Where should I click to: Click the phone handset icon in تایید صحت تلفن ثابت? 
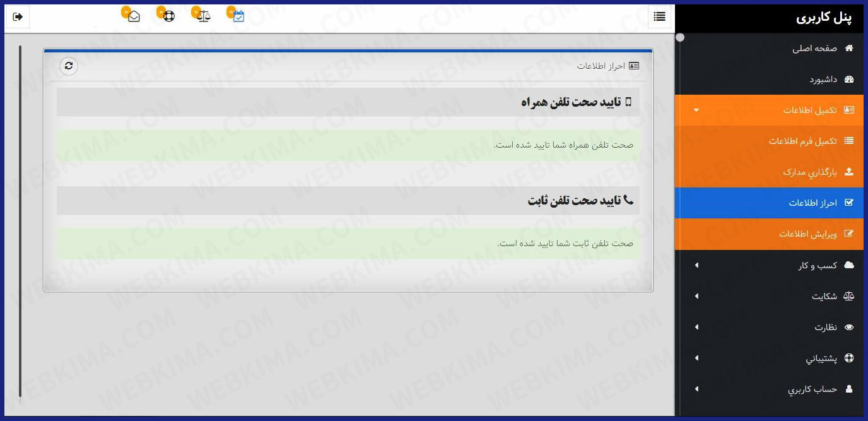click(x=628, y=200)
